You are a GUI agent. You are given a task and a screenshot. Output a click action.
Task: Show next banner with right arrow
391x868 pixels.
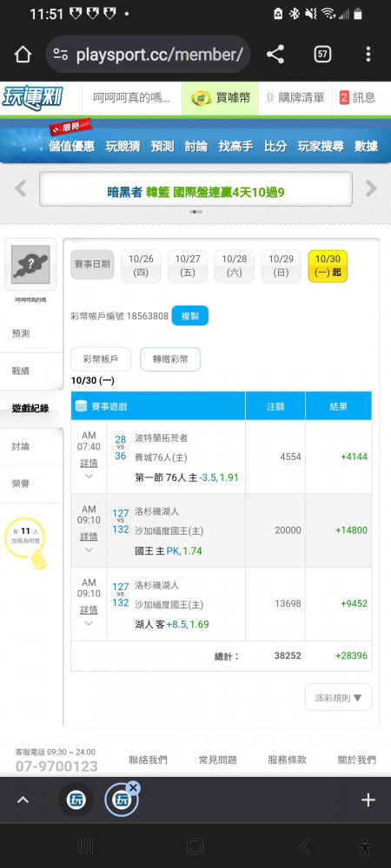click(370, 188)
